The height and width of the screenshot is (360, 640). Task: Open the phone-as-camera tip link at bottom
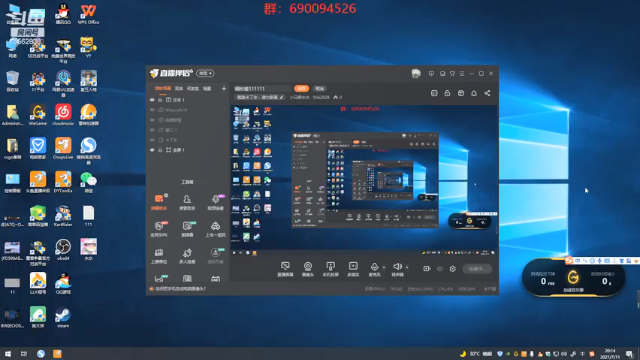[x=181, y=289]
